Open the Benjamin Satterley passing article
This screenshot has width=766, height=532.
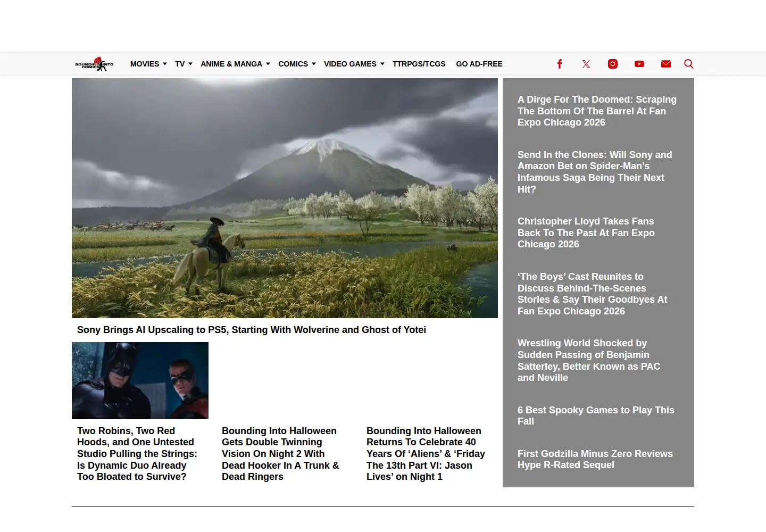click(x=589, y=360)
